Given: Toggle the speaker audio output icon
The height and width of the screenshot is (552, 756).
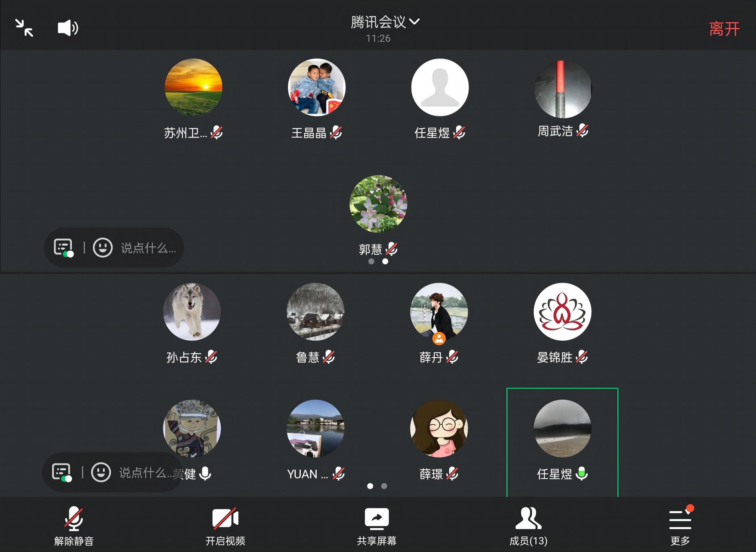Looking at the screenshot, I should point(68,28).
